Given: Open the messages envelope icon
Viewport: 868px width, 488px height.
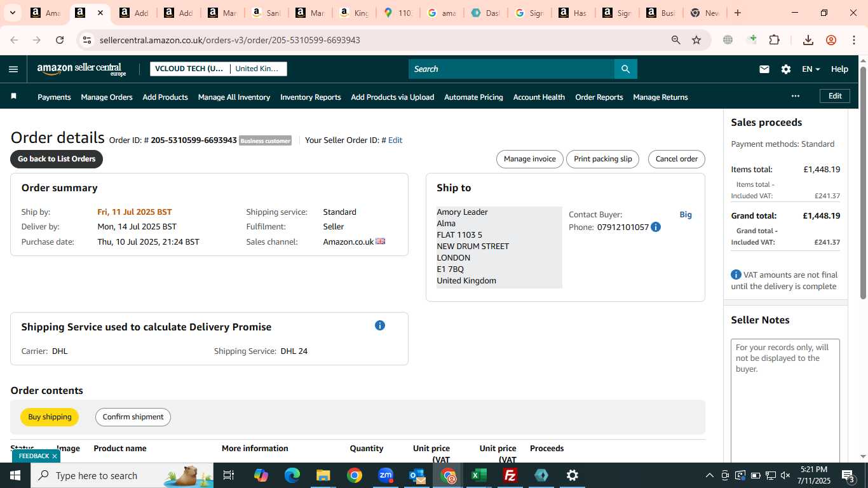Looking at the screenshot, I should [x=764, y=69].
